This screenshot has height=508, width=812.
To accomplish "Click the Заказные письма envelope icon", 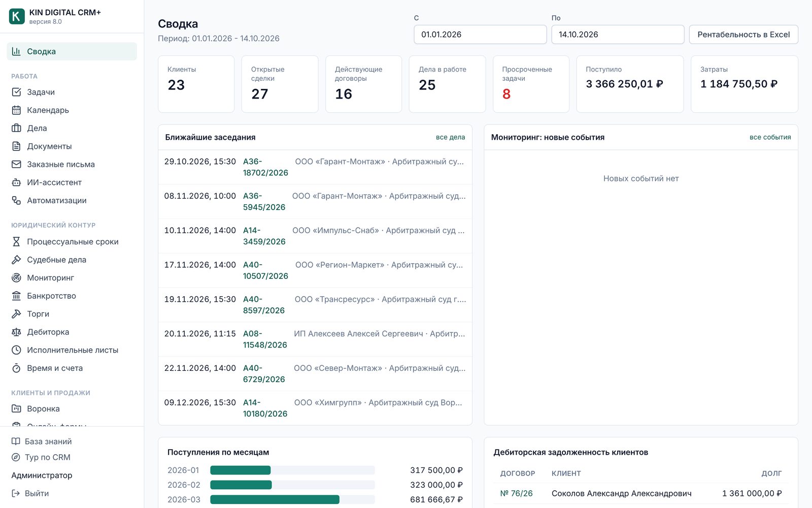I will pos(16,164).
